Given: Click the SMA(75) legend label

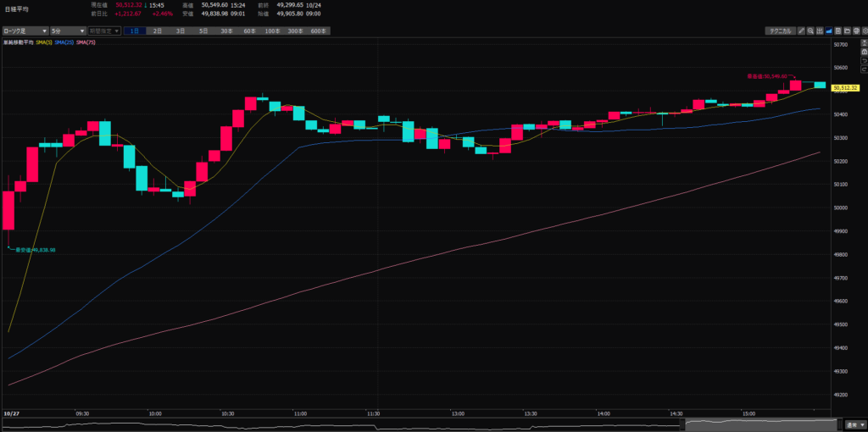Looking at the screenshot, I should tap(86, 42).
